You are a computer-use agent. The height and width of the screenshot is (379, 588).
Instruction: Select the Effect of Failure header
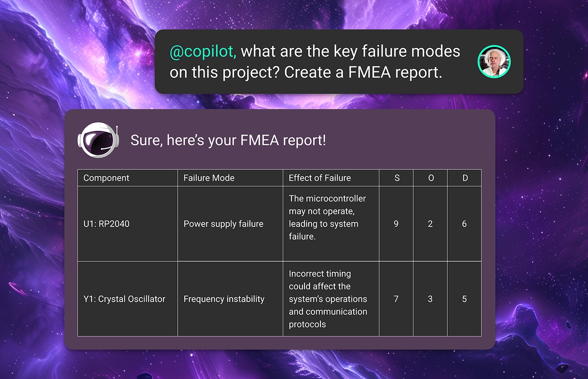coord(320,178)
